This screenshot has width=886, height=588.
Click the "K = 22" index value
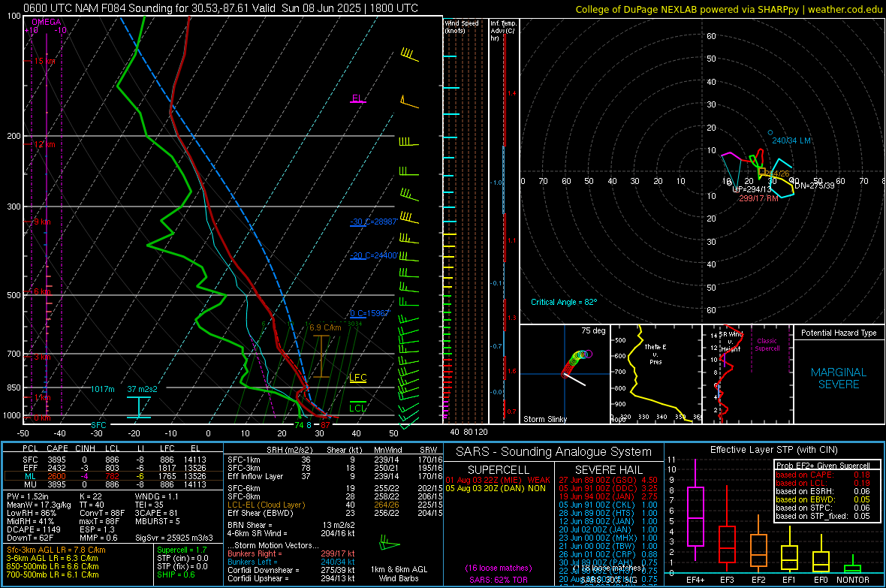tap(90, 496)
